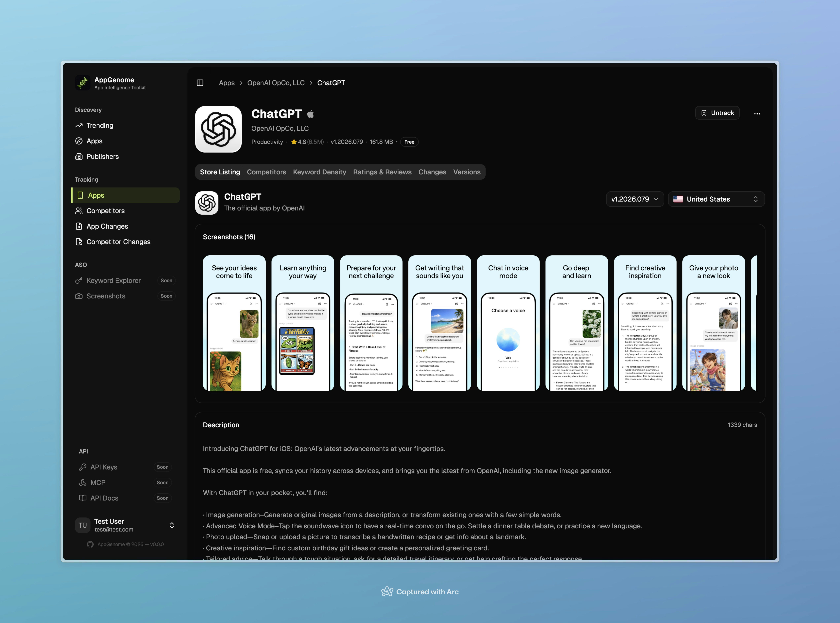Open Keyword Explorer in ASO
This screenshot has width=840, height=623.
[125, 281]
